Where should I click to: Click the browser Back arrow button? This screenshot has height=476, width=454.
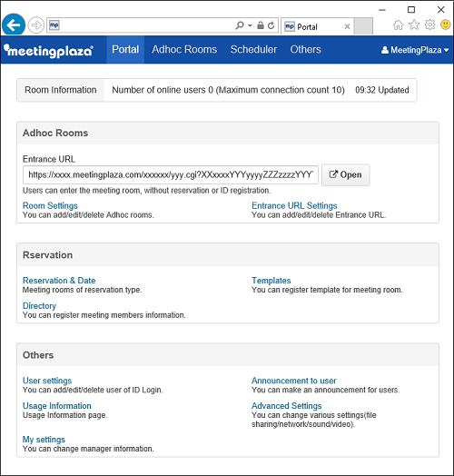[14, 25]
